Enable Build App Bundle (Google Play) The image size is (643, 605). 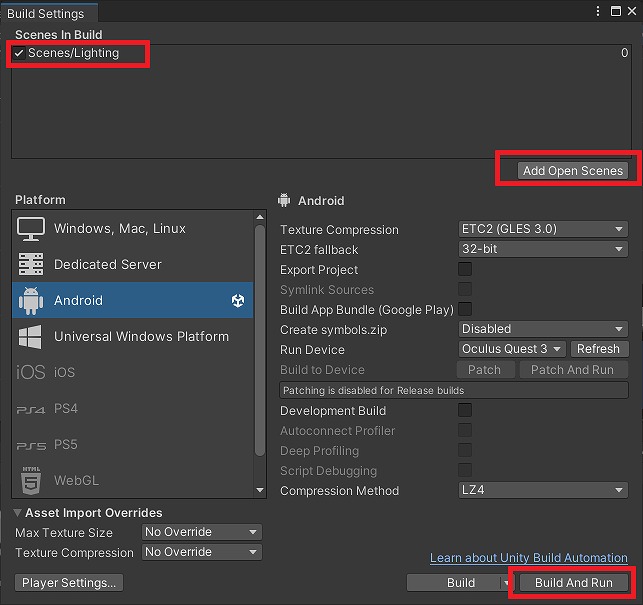(465, 309)
